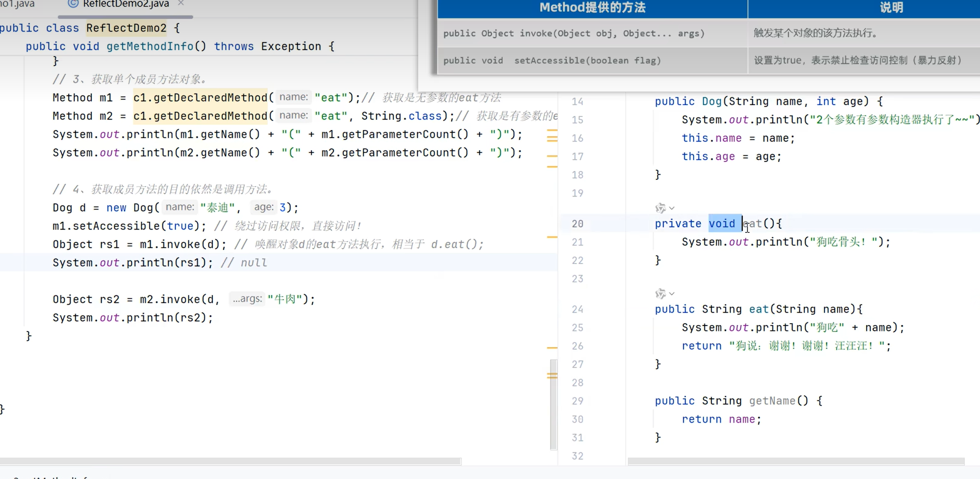Viewport: 980px width, 479px height.
Task: Click the 'private' keyword on line 20
Action: (678, 224)
